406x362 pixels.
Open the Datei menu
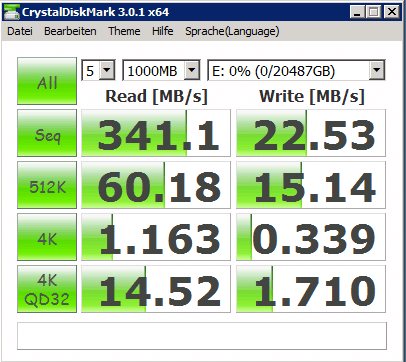pos(20,31)
